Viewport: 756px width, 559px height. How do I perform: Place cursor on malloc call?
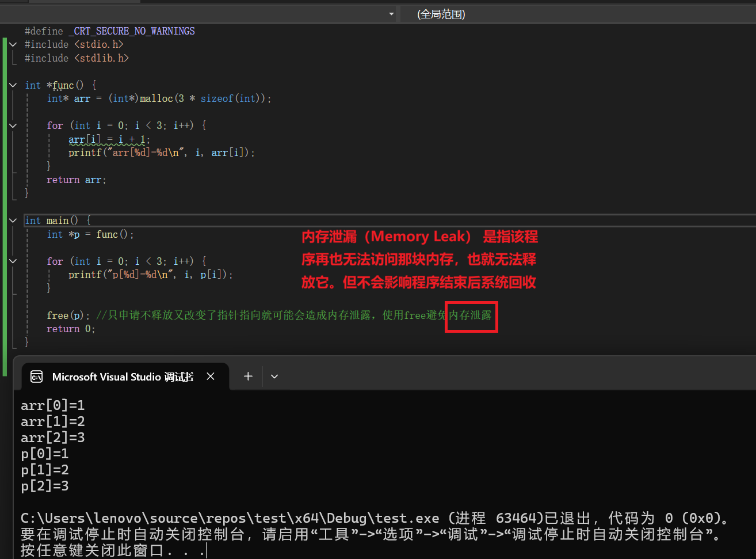(156, 98)
